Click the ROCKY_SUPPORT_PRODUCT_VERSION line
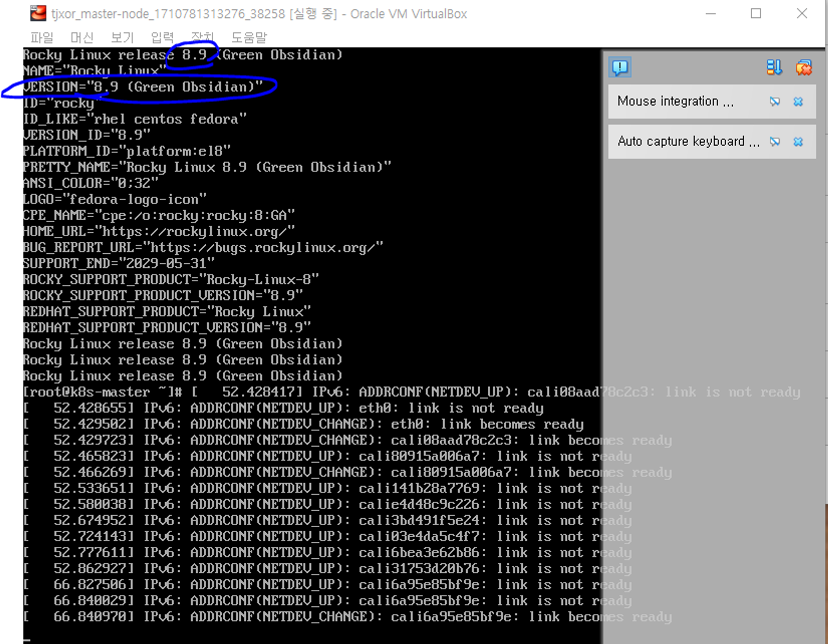 click(x=163, y=296)
